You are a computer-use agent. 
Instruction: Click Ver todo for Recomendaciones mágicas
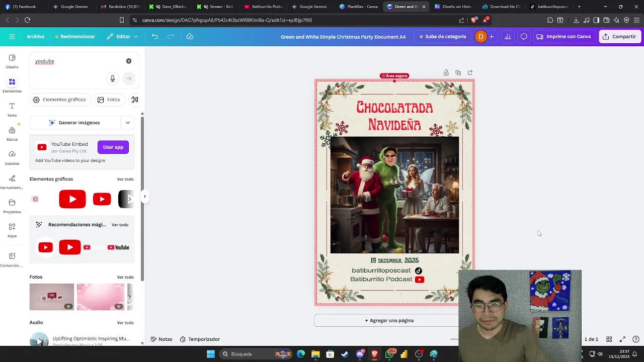pyautogui.click(x=120, y=225)
